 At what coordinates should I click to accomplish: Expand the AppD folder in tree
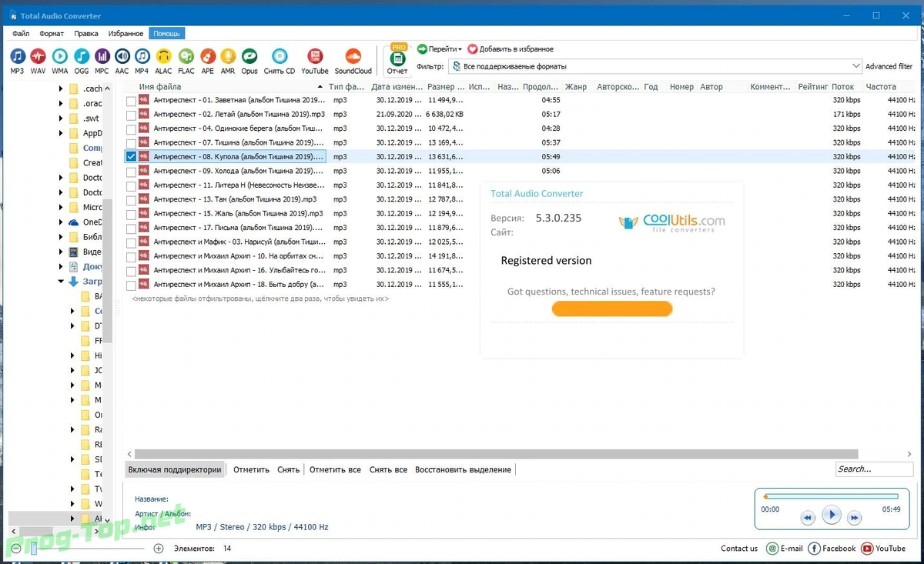pyautogui.click(x=62, y=133)
